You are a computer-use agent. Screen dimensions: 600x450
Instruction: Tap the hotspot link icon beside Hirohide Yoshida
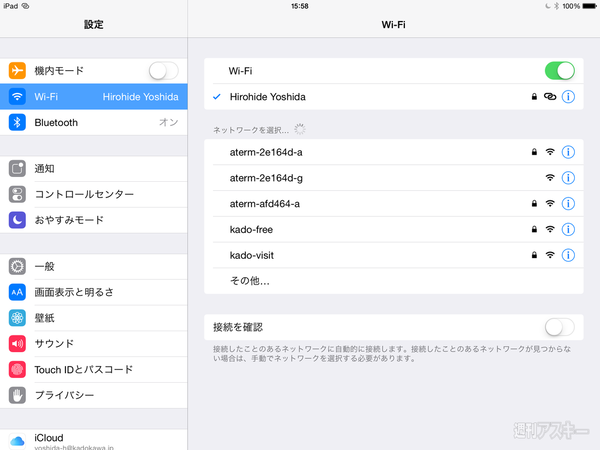[x=550, y=97]
